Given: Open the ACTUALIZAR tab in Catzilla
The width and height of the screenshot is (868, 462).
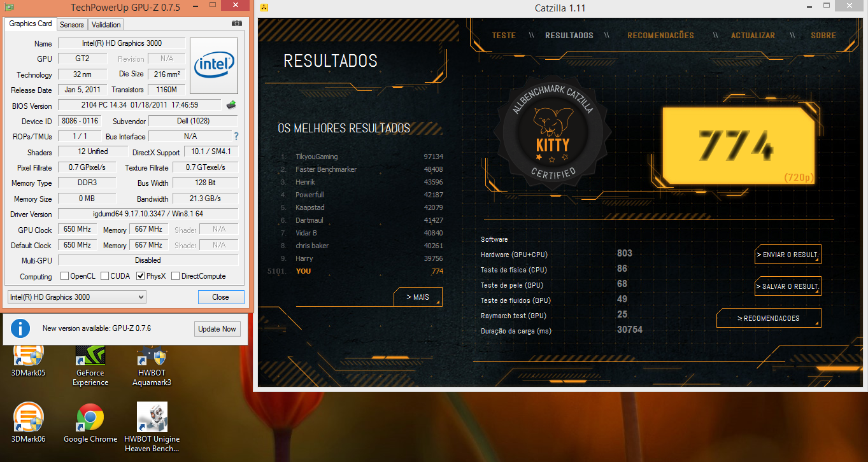Looking at the screenshot, I should tap(753, 35).
